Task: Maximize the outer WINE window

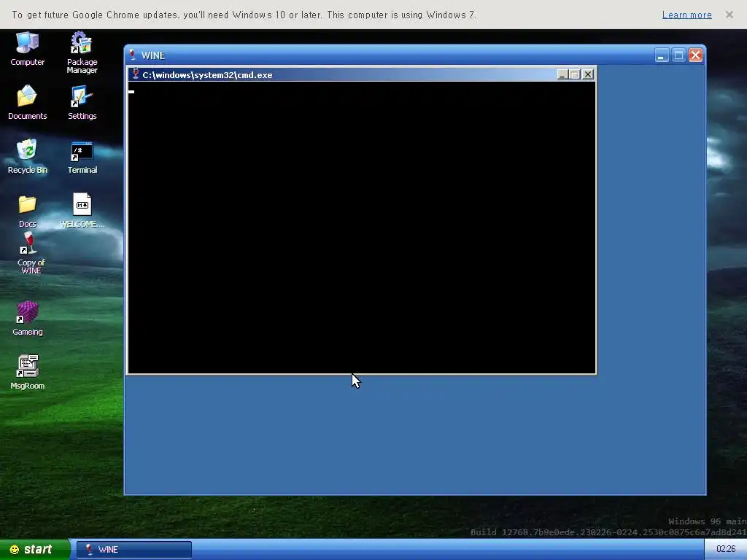Action: pyautogui.click(x=678, y=55)
